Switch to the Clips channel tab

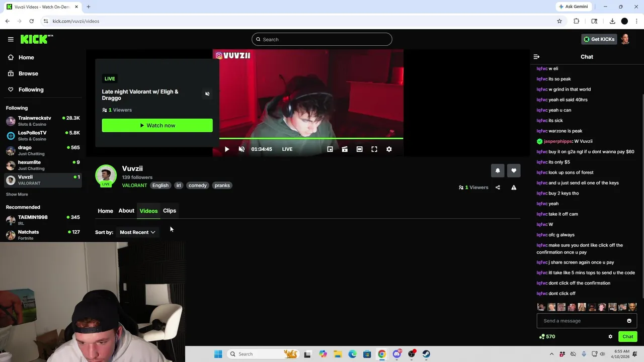[x=170, y=211]
